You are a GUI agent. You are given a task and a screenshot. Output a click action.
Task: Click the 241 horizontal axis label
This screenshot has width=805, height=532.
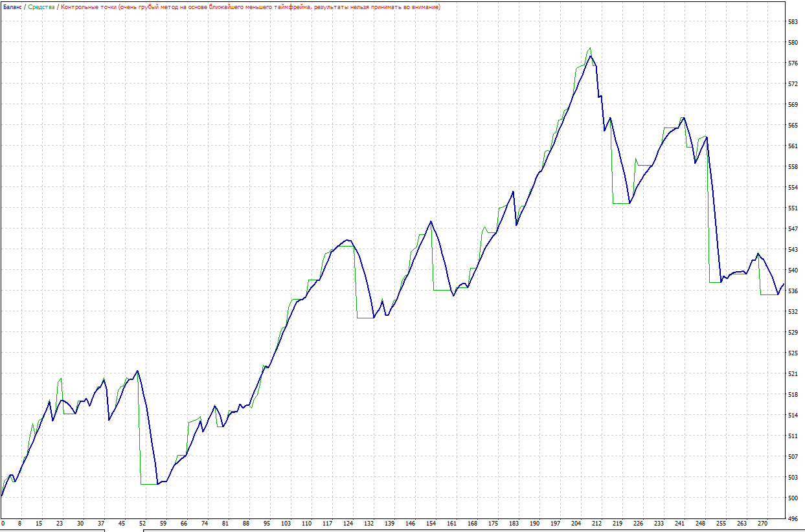click(x=680, y=524)
